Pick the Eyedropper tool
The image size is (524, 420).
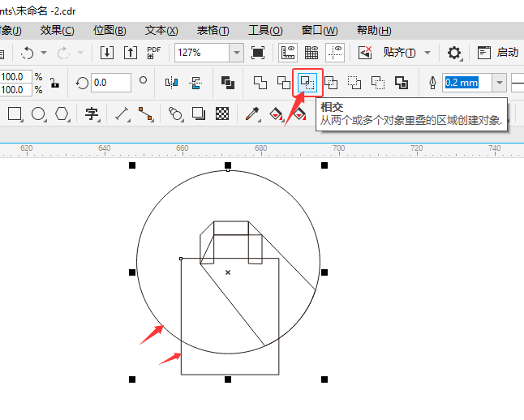click(x=252, y=114)
